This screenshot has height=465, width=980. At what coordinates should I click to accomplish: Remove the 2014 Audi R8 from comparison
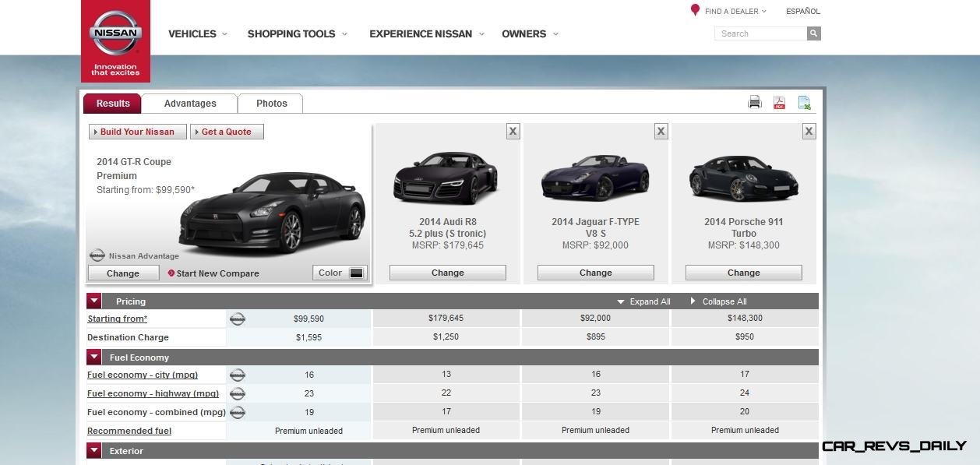point(513,132)
